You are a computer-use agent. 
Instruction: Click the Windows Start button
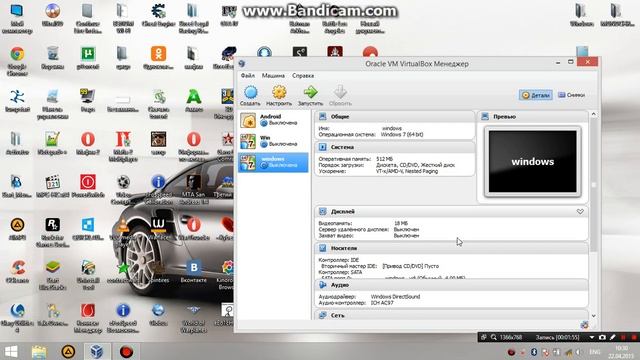point(11,351)
